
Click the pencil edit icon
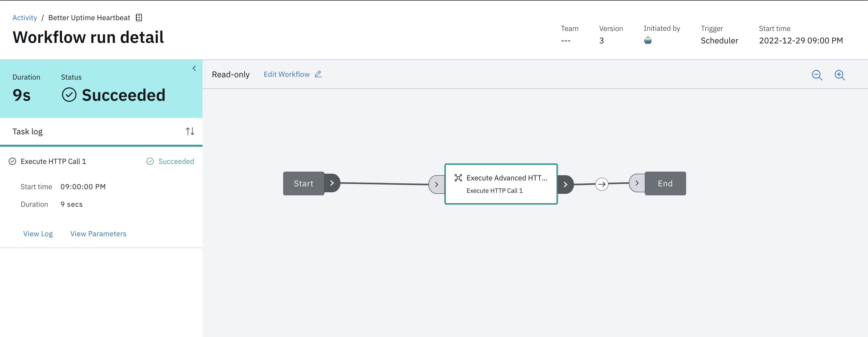click(x=318, y=74)
